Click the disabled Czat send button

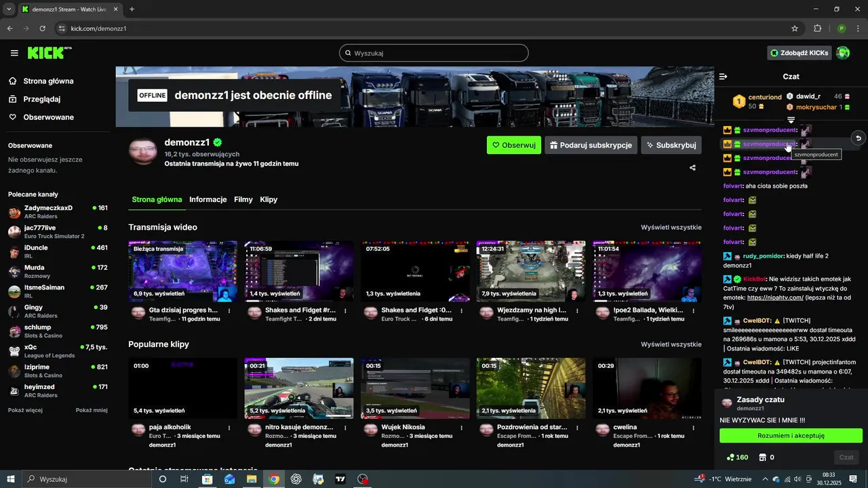pyautogui.click(x=846, y=457)
